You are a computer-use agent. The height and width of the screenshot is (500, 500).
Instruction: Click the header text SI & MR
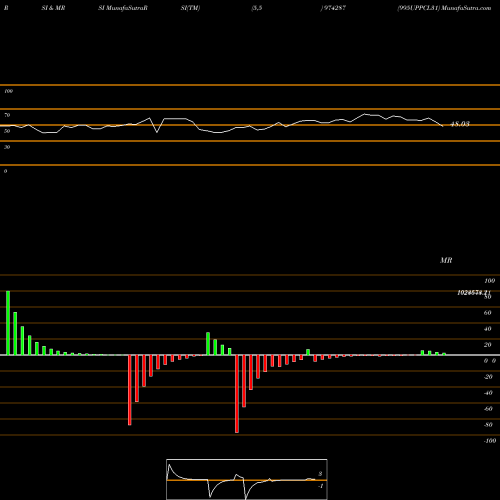[x=53, y=8]
